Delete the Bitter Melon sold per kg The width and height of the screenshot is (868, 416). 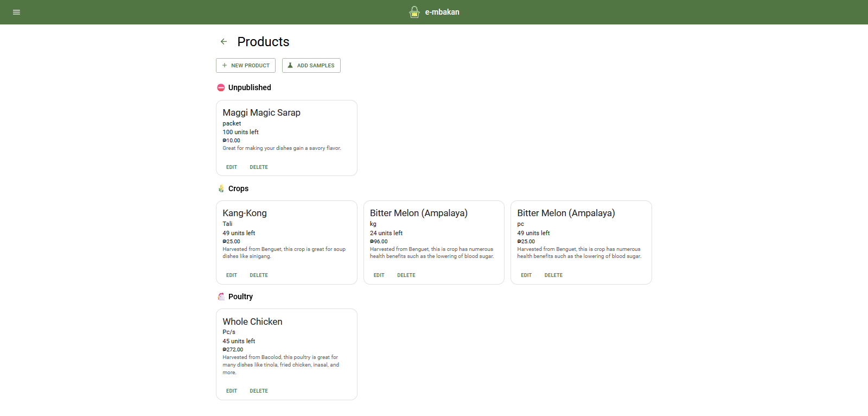click(x=406, y=275)
